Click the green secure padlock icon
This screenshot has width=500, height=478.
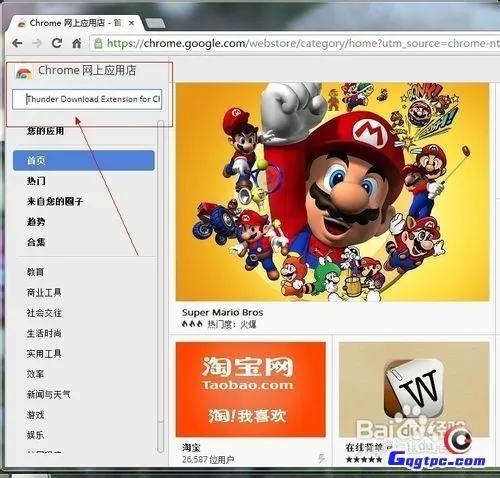point(98,43)
